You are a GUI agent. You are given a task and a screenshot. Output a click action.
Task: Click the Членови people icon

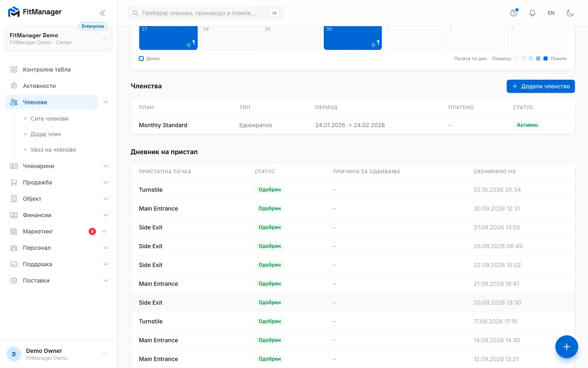tap(14, 102)
